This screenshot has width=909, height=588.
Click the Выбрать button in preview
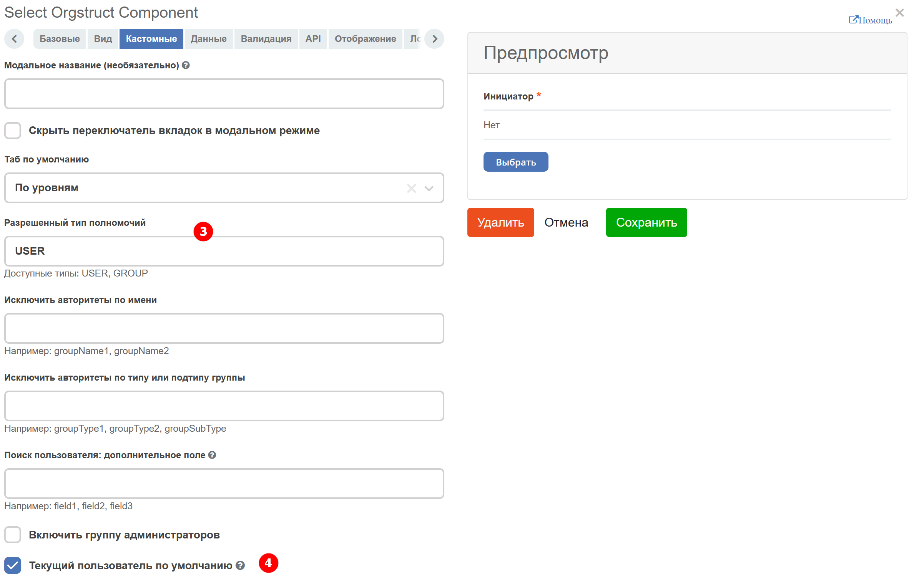click(516, 162)
